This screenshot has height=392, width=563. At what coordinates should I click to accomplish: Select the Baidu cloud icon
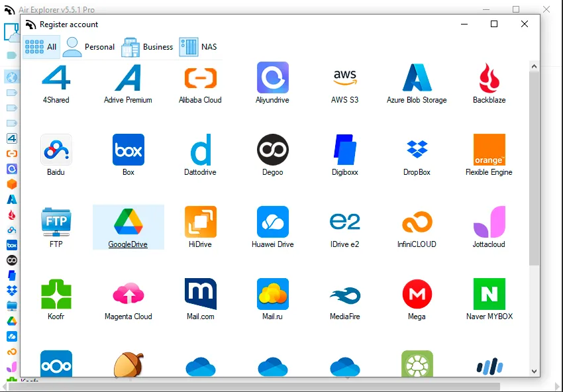pos(56,150)
